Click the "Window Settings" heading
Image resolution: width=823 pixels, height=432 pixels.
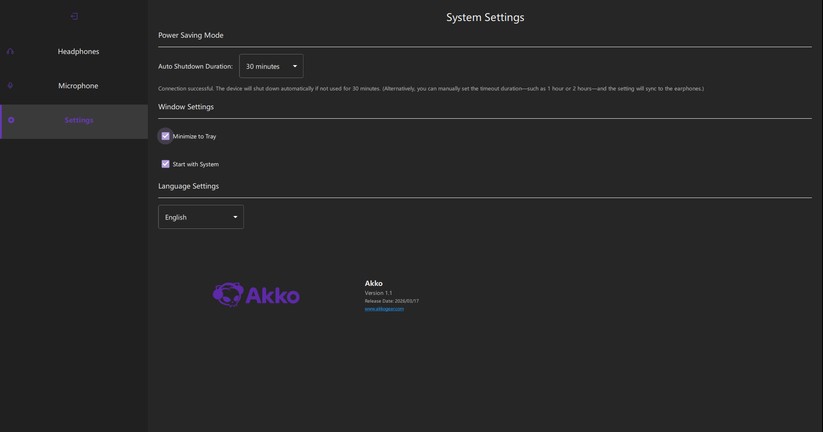click(x=186, y=107)
